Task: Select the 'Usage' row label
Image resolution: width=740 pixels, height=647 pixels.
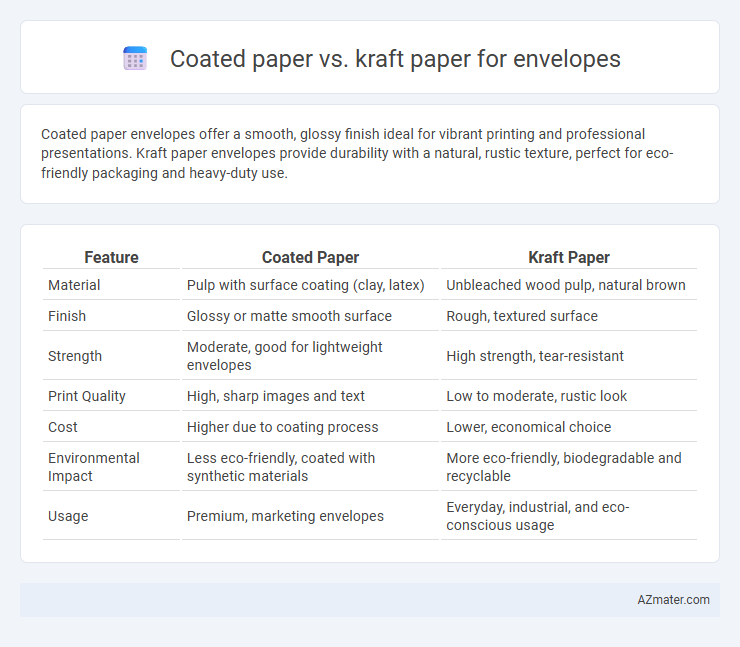Action: point(68,516)
